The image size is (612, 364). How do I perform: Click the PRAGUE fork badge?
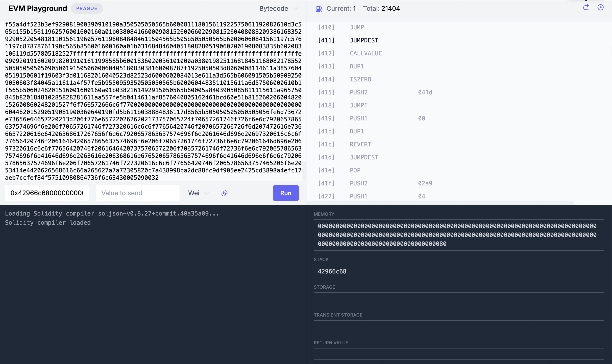click(87, 9)
